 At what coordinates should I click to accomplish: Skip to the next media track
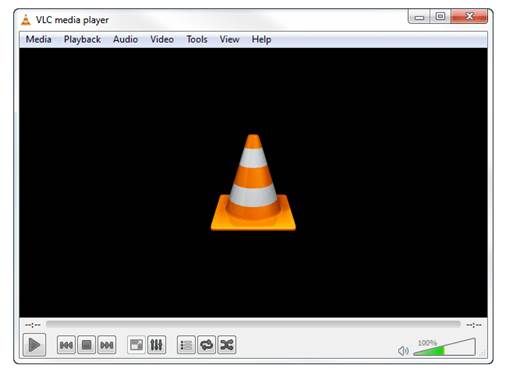tap(107, 345)
